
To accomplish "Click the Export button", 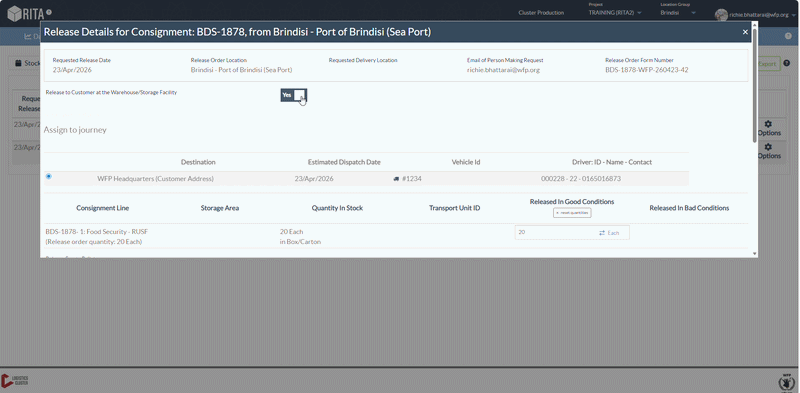I will coord(768,64).
